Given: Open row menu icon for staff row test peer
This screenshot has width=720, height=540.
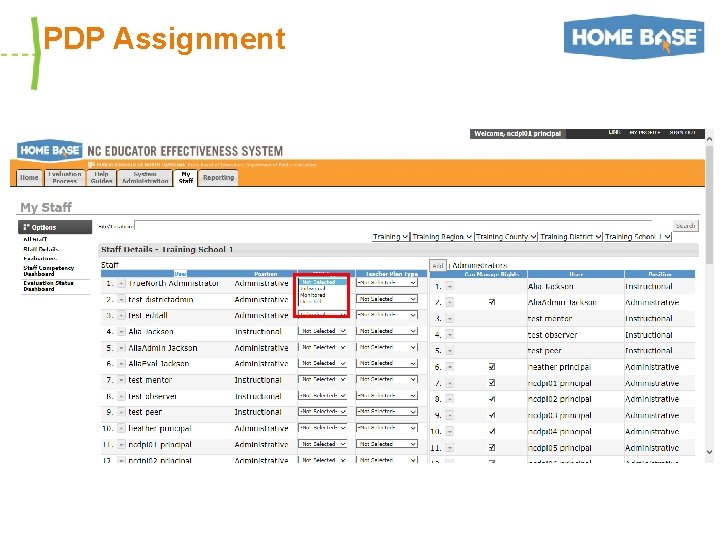Looking at the screenshot, I should (x=121, y=412).
